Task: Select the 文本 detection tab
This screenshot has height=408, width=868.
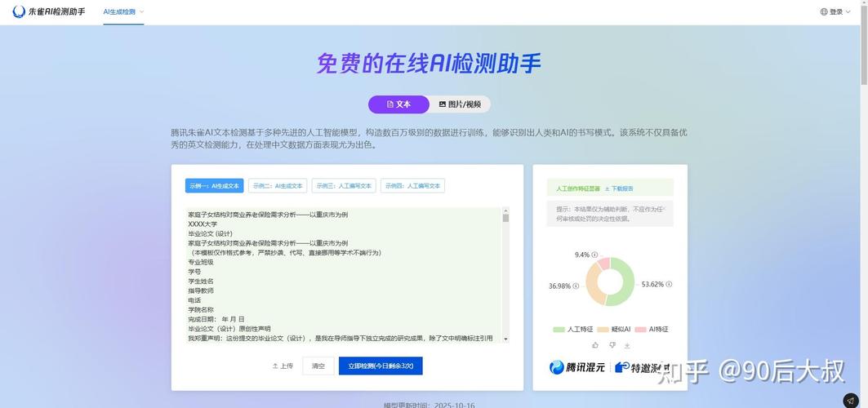Action: pos(398,104)
